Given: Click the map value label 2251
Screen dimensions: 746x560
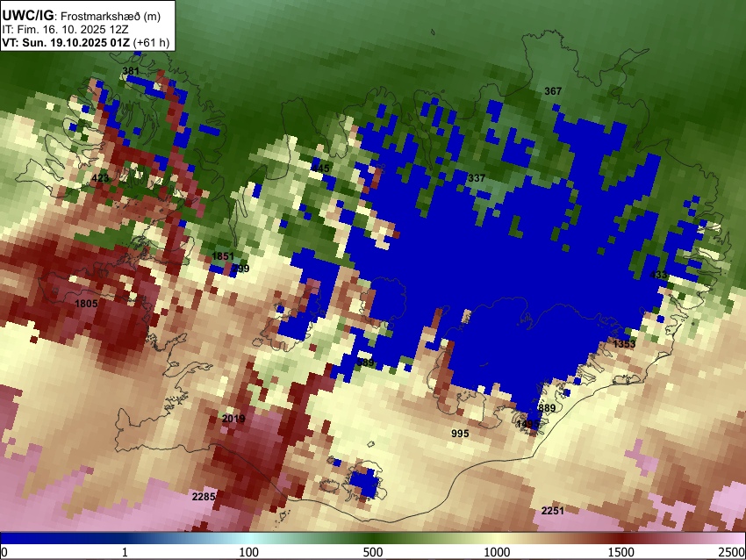Looking at the screenshot, I should pos(553,511).
